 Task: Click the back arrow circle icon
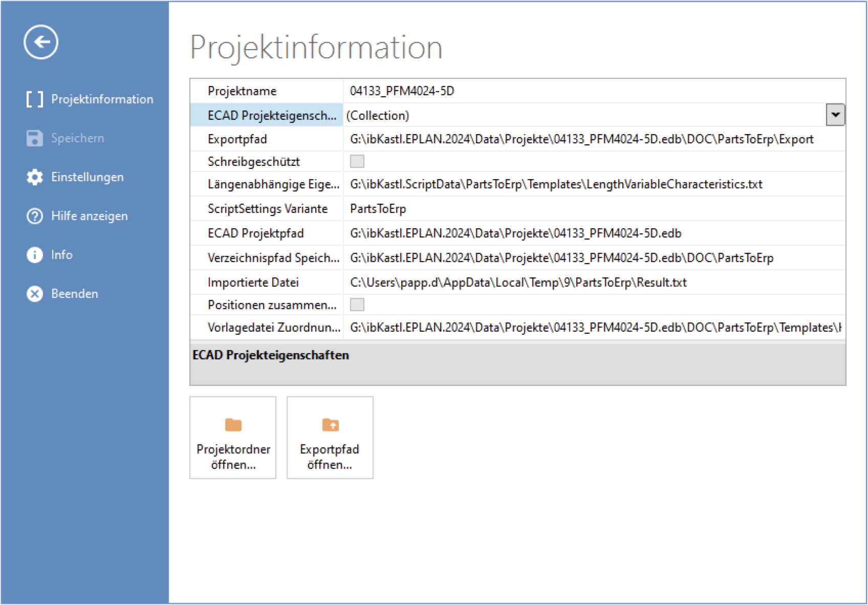tap(41, 42)
